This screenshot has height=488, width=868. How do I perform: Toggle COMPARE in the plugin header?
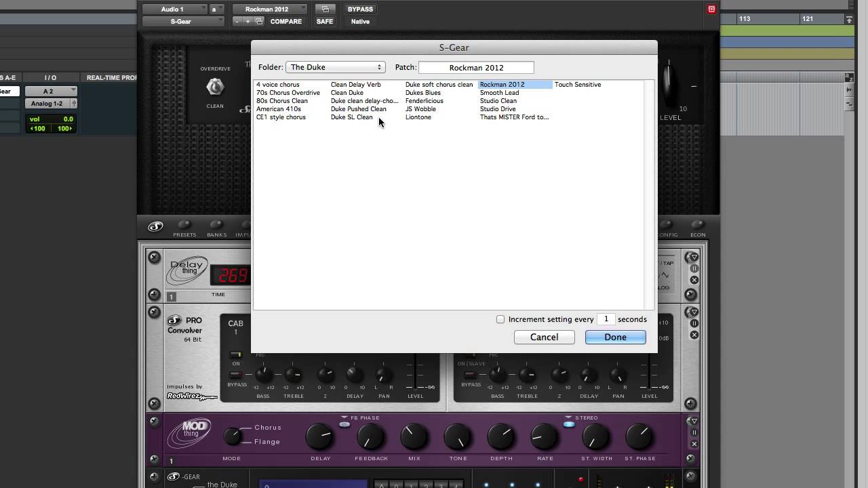click(x=286, y=21)
